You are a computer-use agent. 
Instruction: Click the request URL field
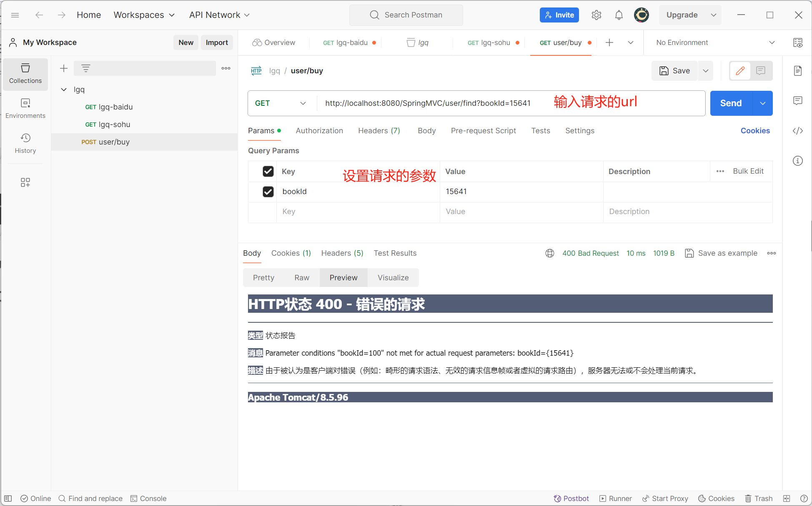(511, 103)
